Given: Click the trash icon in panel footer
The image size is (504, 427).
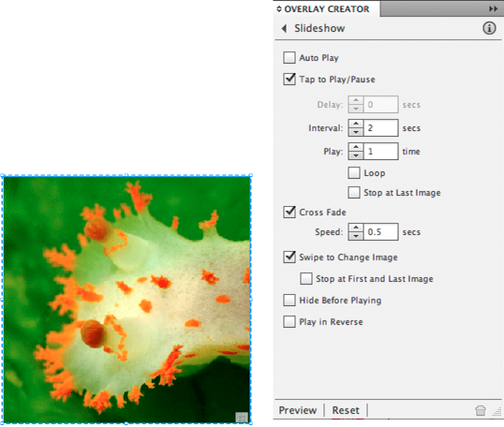Looking at the screenshot, I should point(481,410).
